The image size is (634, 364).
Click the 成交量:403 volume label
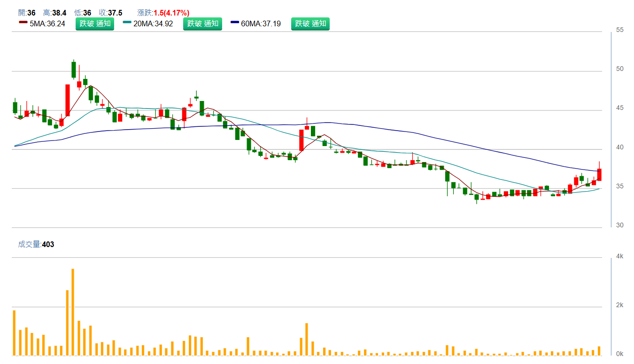[36, 244]
